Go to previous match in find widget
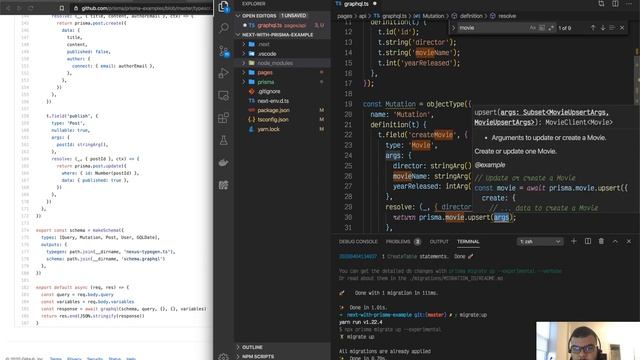This screenshot has height=360, width=640. point(593,28)
